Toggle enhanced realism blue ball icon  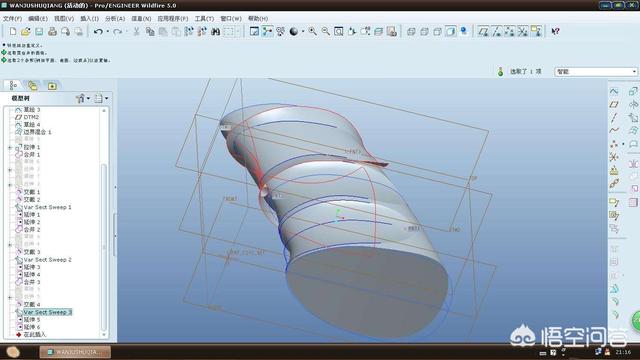464,31
